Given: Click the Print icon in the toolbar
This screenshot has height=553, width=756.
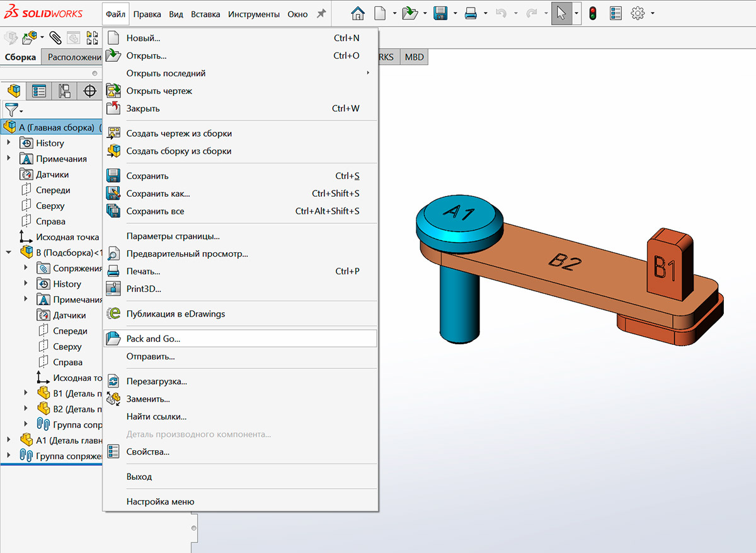Looking at the screenshot, I should (470, 13).
